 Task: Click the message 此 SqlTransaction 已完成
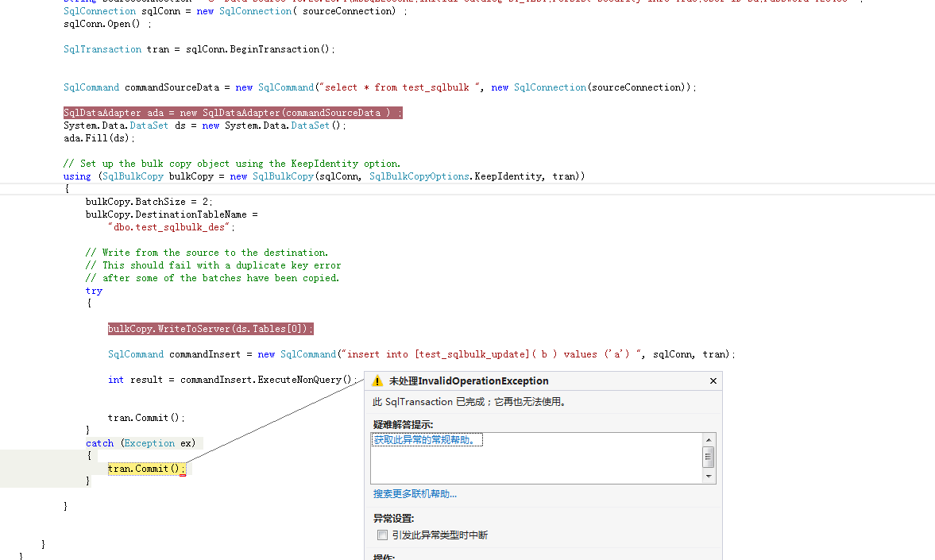click(469, 402)
